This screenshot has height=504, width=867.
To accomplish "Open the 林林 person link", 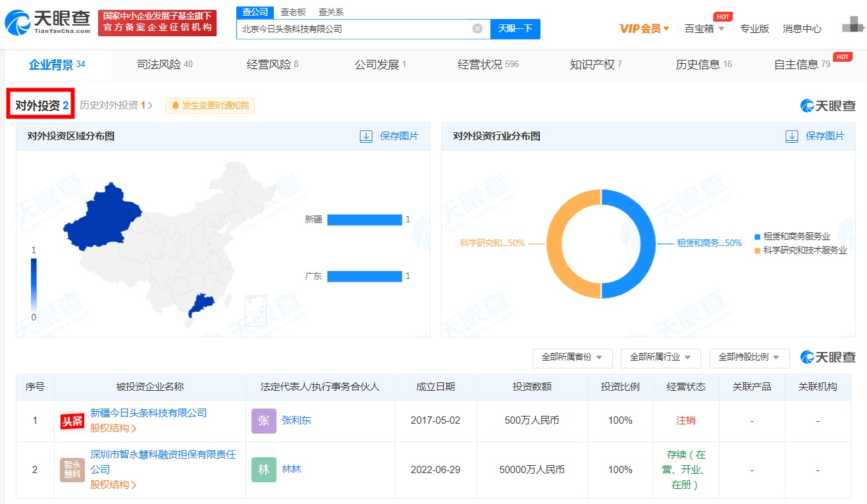I will click(292, 470).
